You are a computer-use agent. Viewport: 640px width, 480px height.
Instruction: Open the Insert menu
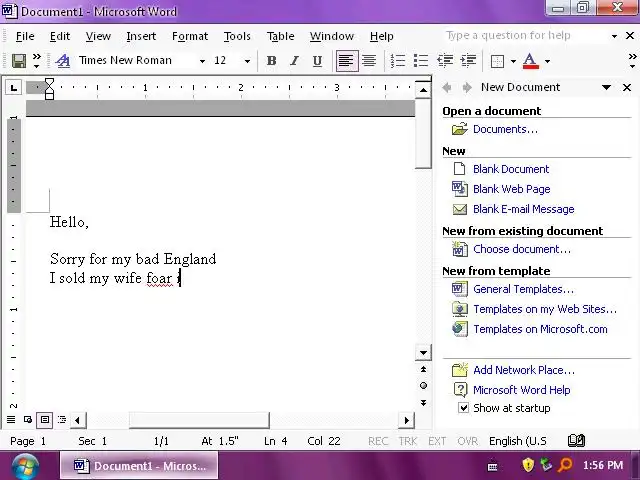pyautogui.click(x=141, y=36)
